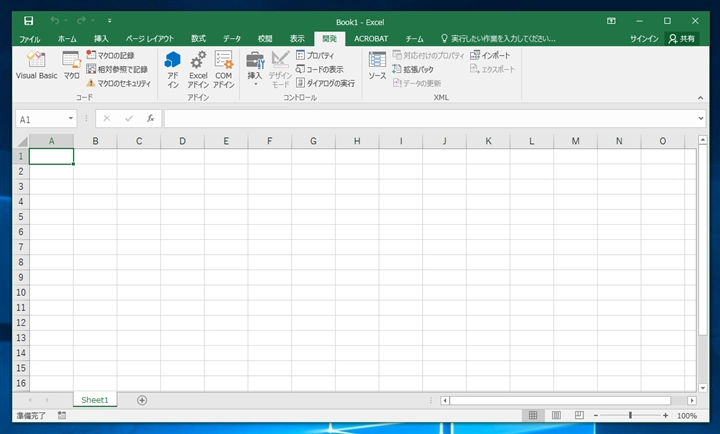Open ribbon display options icon

coord(611,21)
